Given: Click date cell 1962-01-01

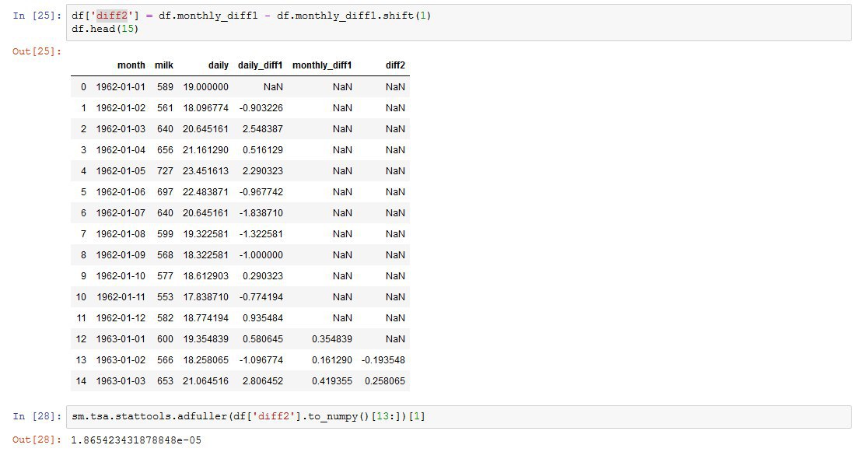Looking at the screenshot, I should pos(121,87).
